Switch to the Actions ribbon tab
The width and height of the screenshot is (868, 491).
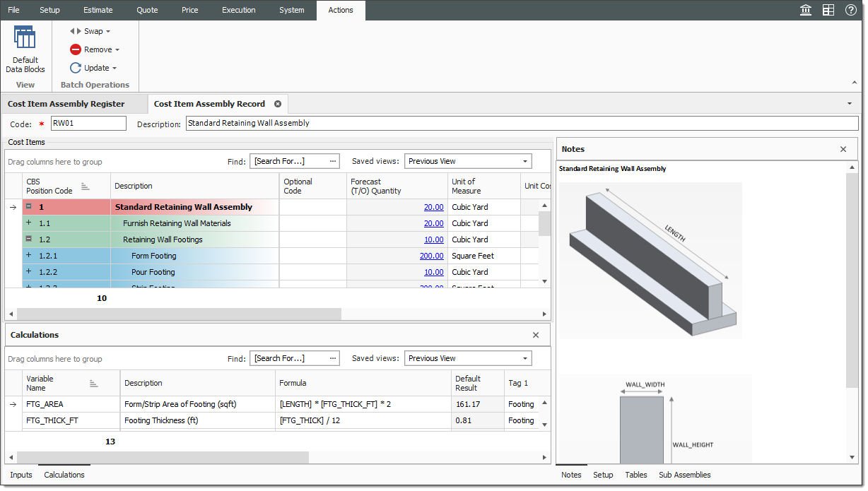pyautogui.click(x=340, y=10)
